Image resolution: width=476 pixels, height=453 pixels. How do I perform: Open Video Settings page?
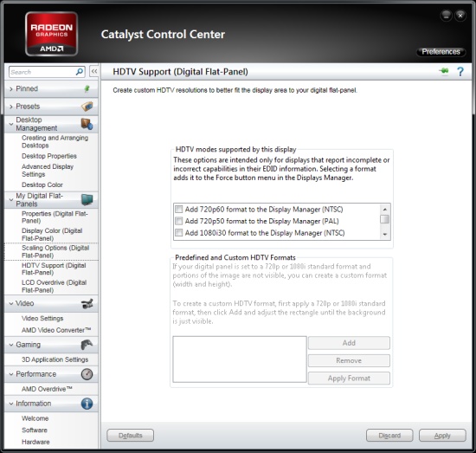click(42, 318)
